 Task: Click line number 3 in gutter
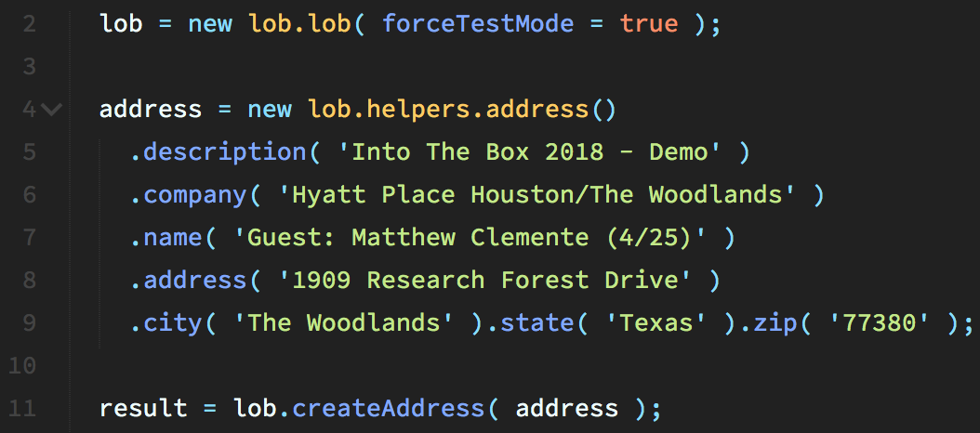pyautogui.click(x=29, y=67)
